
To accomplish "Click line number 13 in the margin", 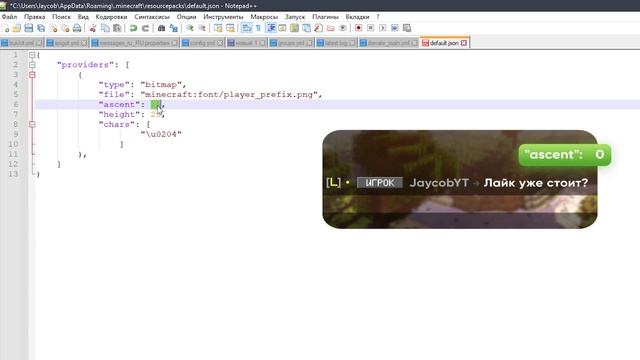I will (13, 174).
